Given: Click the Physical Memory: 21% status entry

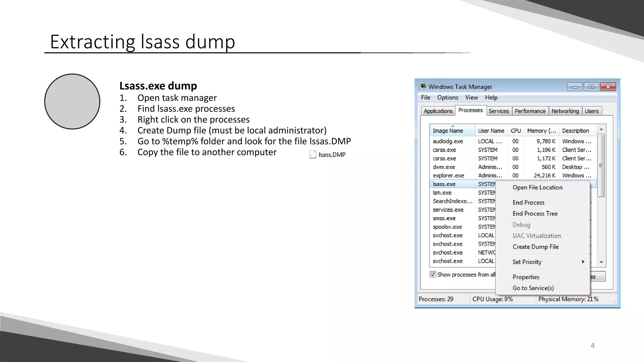Looking at the screenshot, I should click(568, 299).
